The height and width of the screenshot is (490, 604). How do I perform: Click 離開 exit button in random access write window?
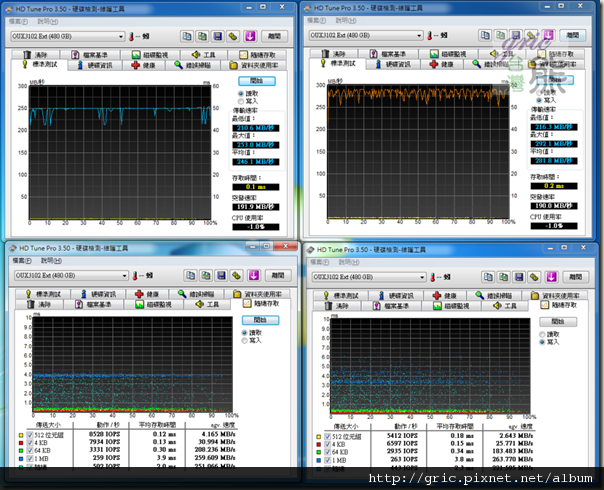coord(575,277)
